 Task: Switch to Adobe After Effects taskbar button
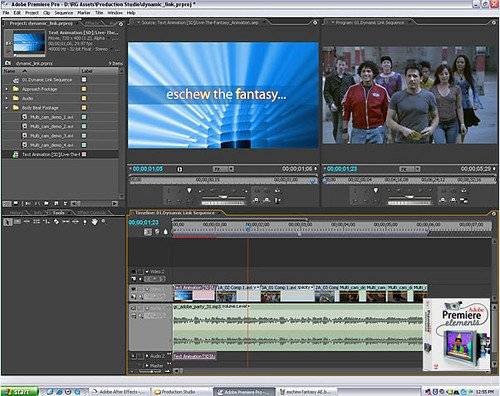coord(118,392)
